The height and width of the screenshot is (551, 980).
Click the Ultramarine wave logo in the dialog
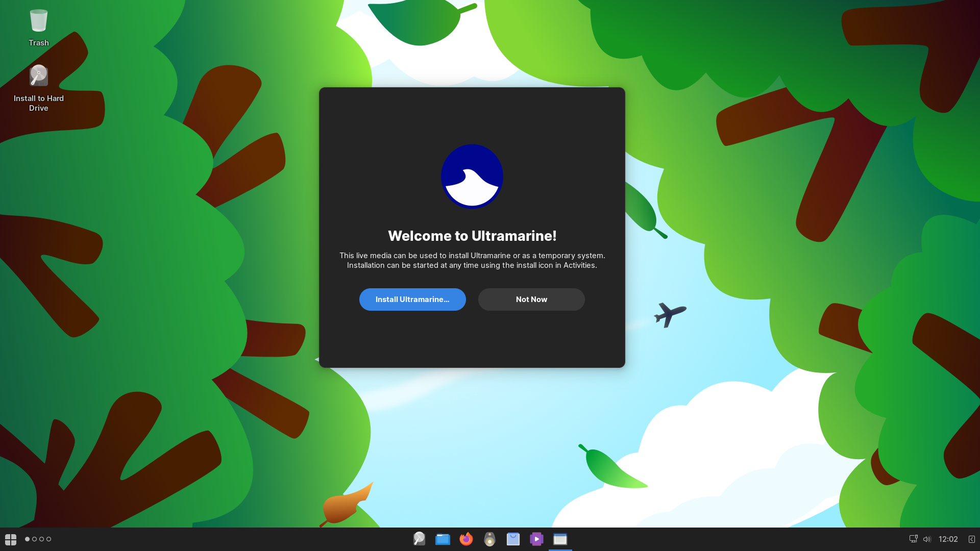472,177
